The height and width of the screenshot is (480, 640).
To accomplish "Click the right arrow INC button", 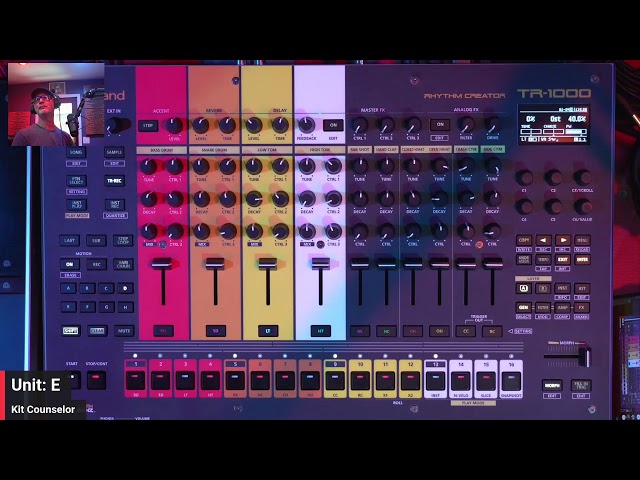I will [563, 240].
